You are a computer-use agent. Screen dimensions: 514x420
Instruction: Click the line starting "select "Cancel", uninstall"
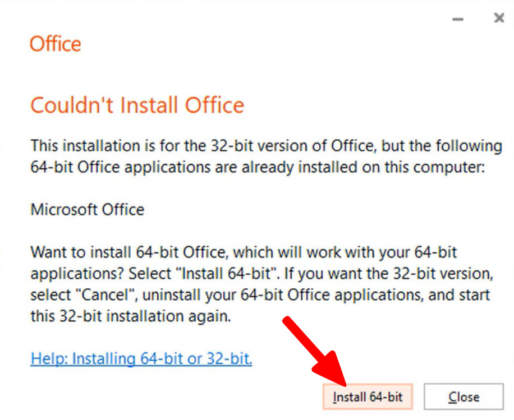[x=260, y=294]
